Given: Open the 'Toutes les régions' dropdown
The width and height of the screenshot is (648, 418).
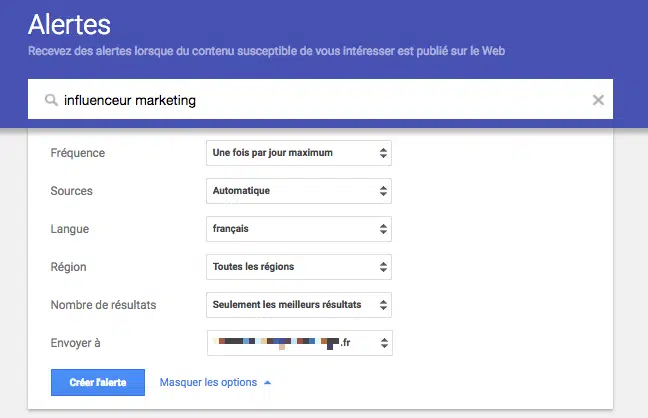Looking at the screenshot, I should (x=298, y=267).
